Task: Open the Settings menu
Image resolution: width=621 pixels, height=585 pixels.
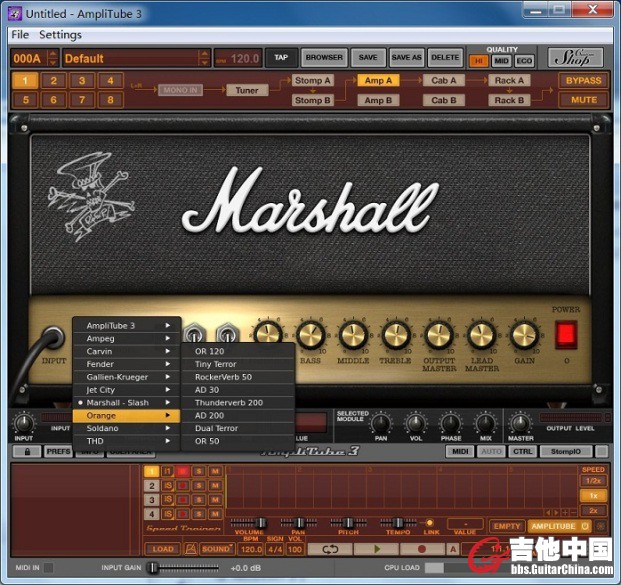Action: pyautogui.click(x=60, y=35)
